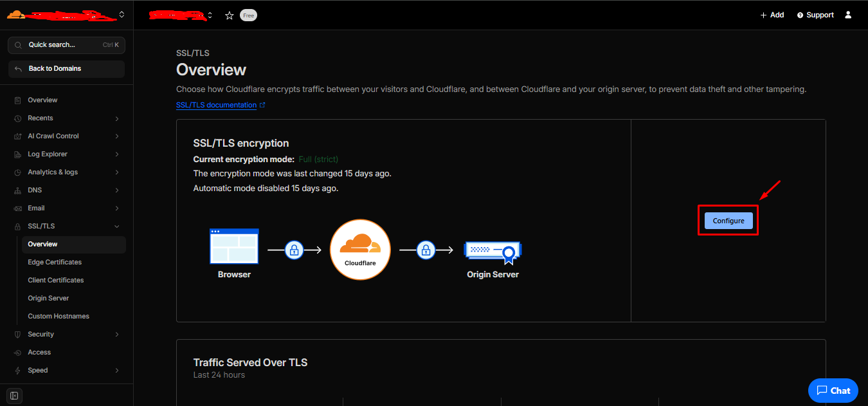Click 'Automatic mode disabled 15 days ago.' text

pyautogui.click(x=266, y=189)
